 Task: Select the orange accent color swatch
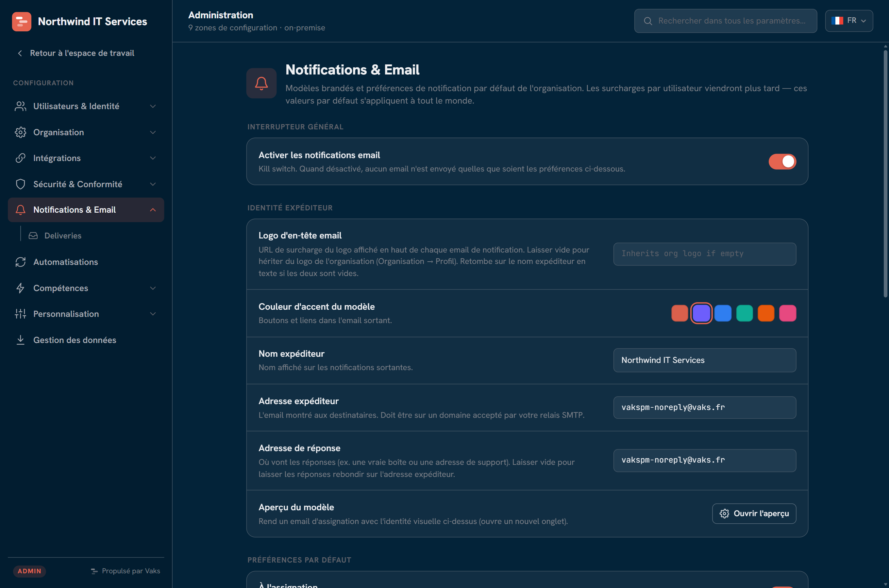(x=765, y=313)
